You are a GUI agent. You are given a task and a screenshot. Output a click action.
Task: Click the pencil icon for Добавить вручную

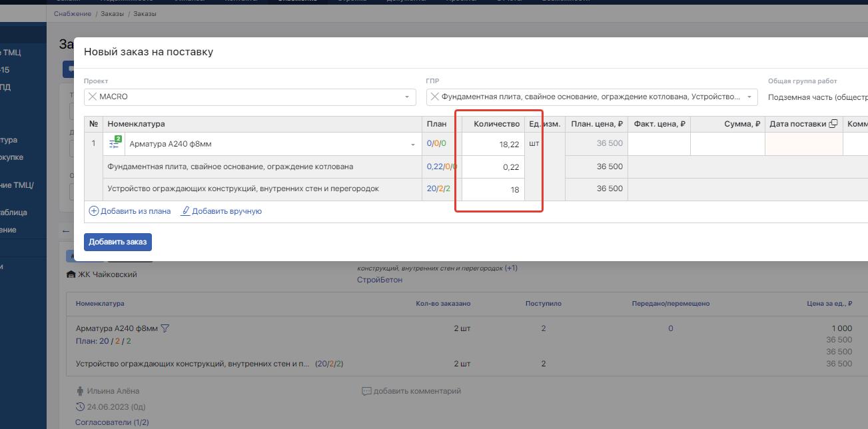pos(186,211)
